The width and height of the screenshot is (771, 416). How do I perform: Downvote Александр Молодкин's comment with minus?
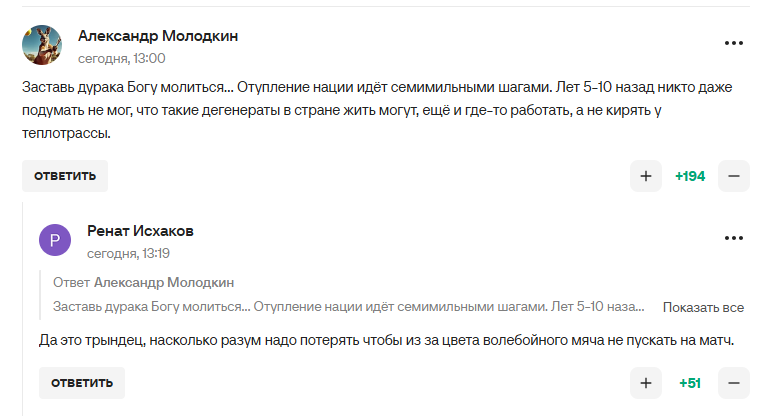pos(733,176)
